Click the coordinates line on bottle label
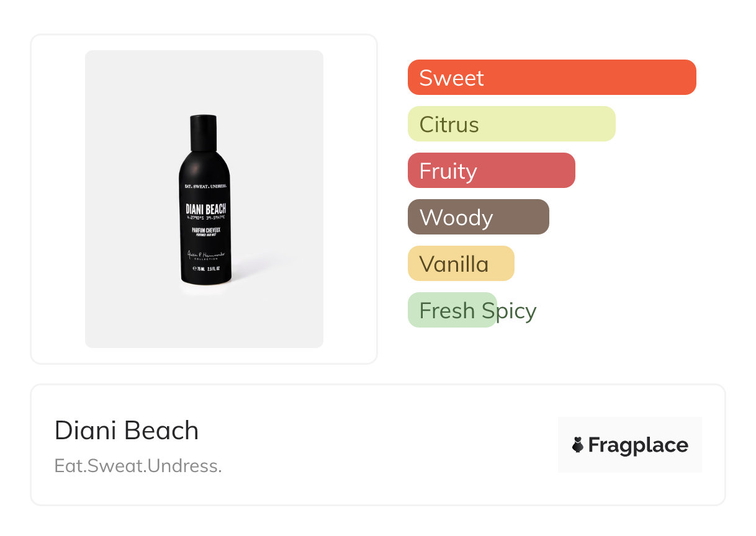Image resolution: width=756 pixels, height=536 pixels. (205, 218)
